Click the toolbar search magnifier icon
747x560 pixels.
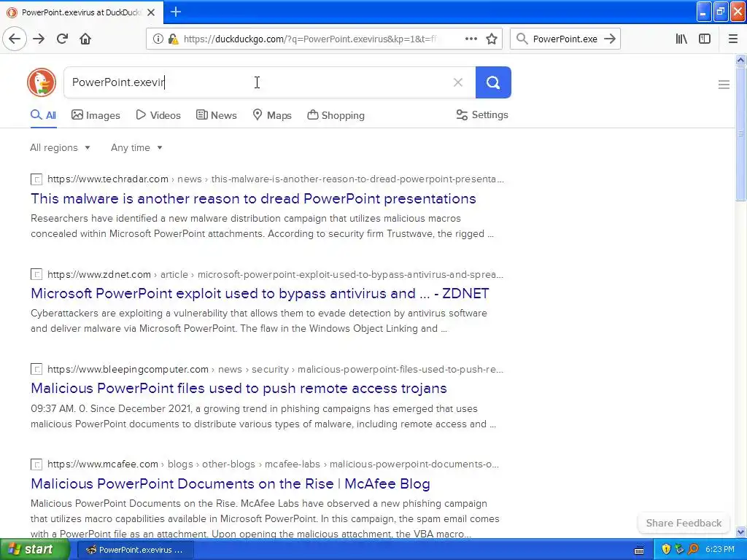(x=522, y=39)
